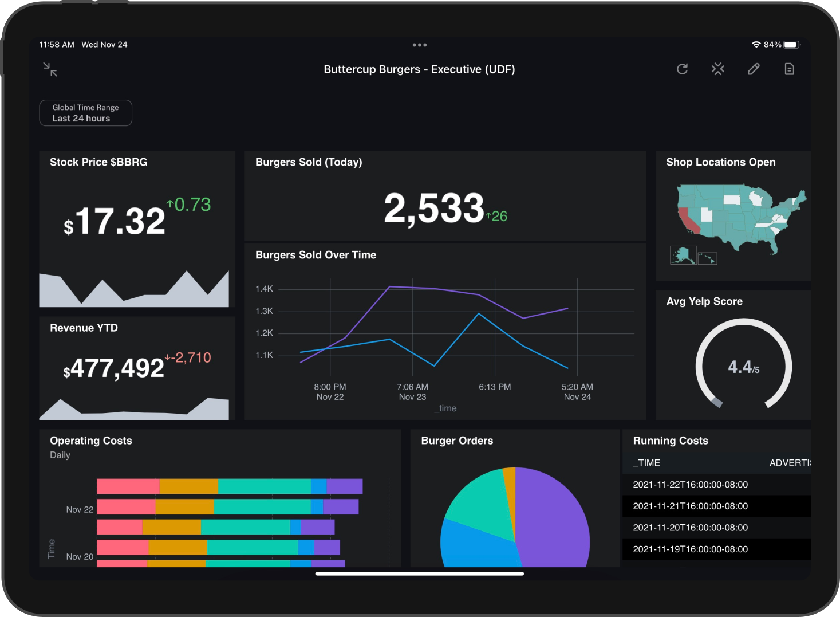Screen dimensions: 840x617
Task: Tap the Nov 20 bar label
Action: tap(80, 556)
